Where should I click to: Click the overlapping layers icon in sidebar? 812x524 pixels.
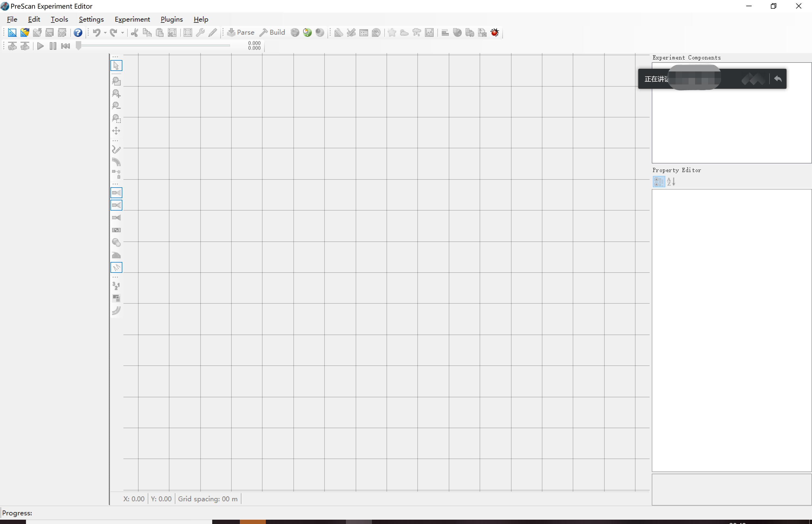pos(116,299)
